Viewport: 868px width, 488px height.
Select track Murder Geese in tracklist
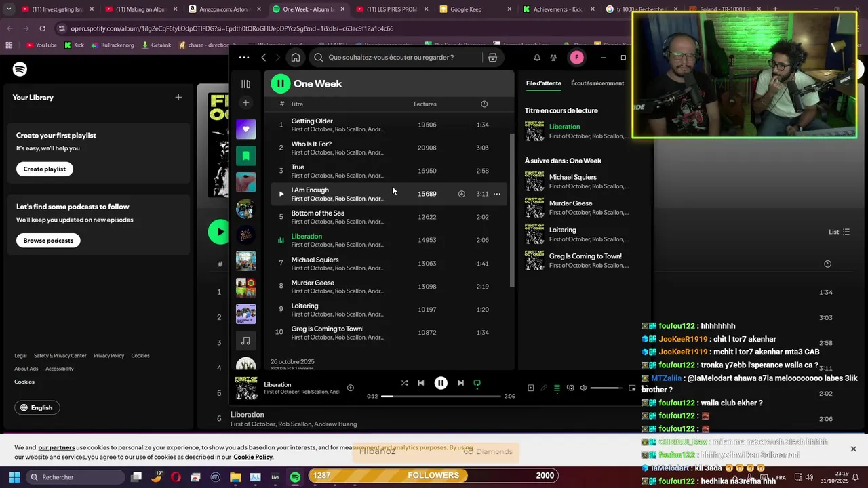click(389, 286)
